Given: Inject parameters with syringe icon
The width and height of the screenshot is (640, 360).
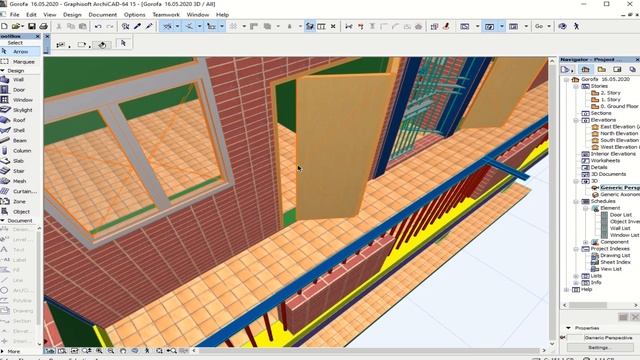Looking at the screenshot, I should tap(149, 26).
